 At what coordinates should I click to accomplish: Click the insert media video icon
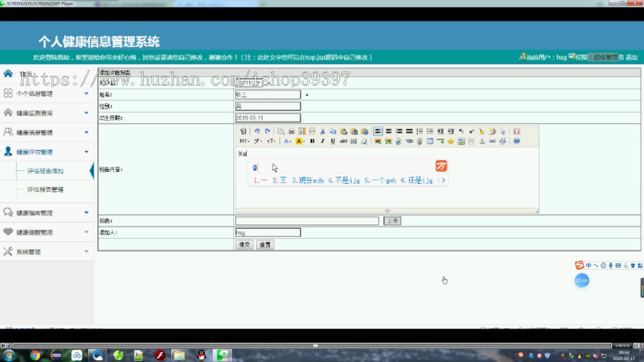[x=409, y=141]
